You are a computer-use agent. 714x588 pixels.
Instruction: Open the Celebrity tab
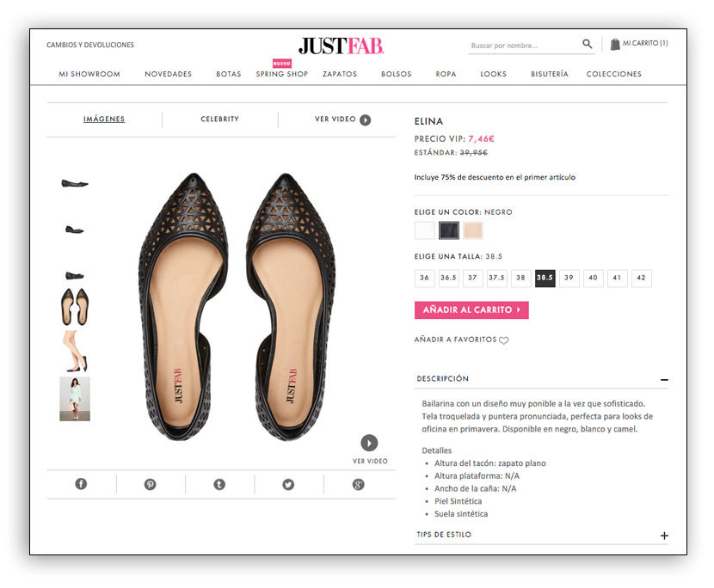tap(219, 119)
